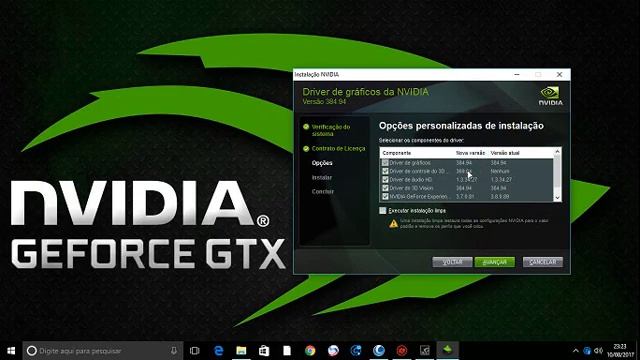Open Google Chrome from taskbar
Image resolution: width=640 pixels, height=360 pixels.
[310, 351]
